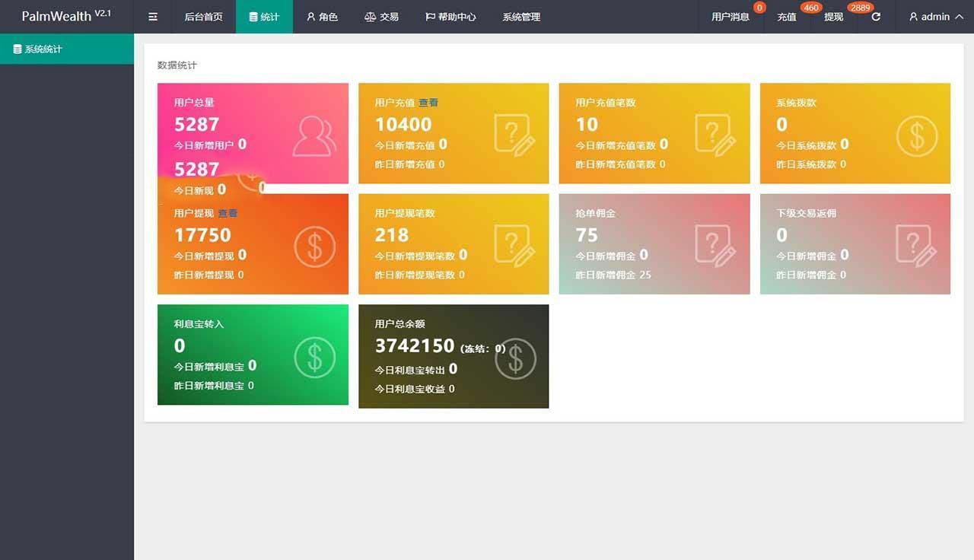Click edit icon in 下级交易返佣 card

[916, 247]
